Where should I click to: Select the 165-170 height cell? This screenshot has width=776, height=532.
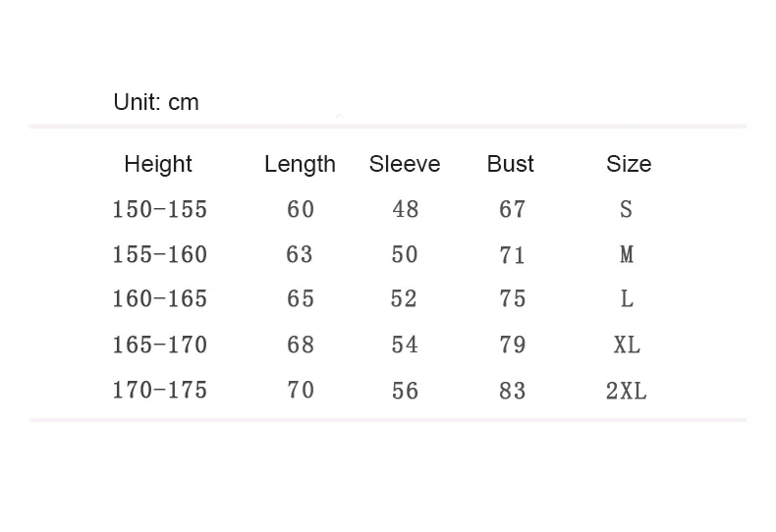159,345
